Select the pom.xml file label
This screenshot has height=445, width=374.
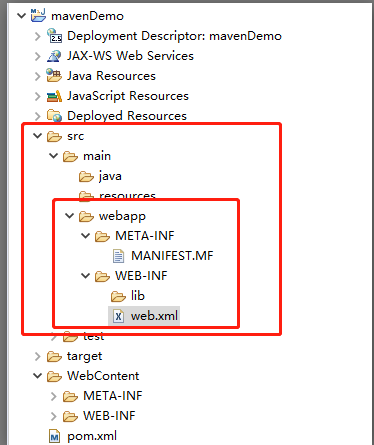pos(92,436)
